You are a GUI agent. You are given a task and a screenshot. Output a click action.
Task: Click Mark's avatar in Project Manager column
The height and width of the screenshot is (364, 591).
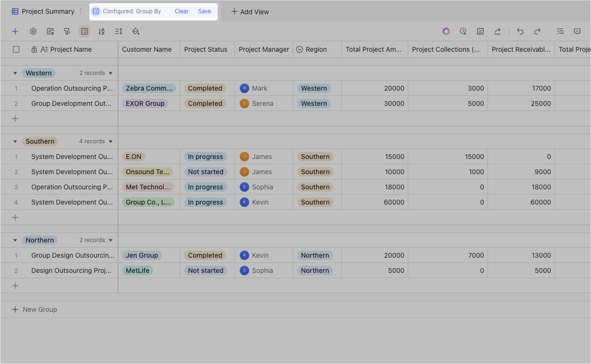pos(244,88)
